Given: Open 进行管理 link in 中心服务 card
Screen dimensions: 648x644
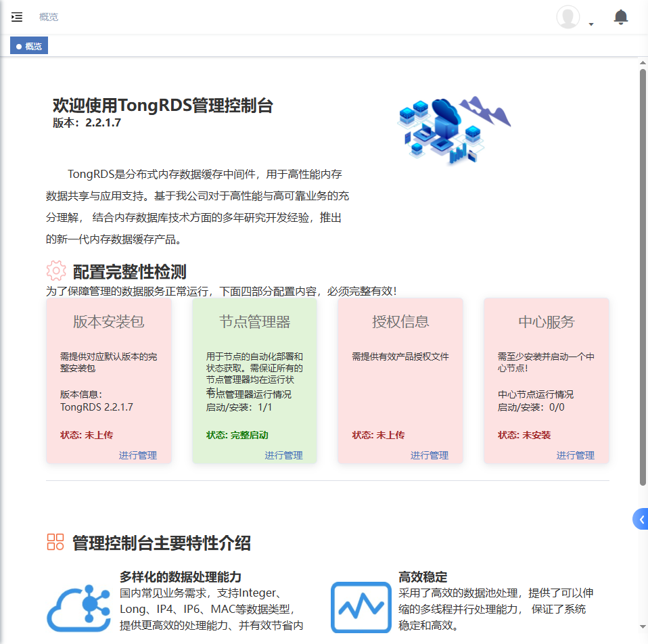Looking at the screenshot, I should point(575,455).
